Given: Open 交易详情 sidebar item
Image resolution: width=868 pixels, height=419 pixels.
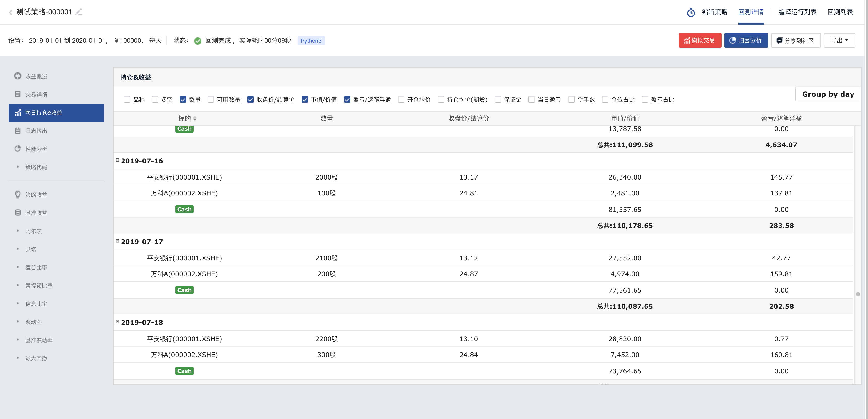Looking at the screenshot, I should [36, 94].
